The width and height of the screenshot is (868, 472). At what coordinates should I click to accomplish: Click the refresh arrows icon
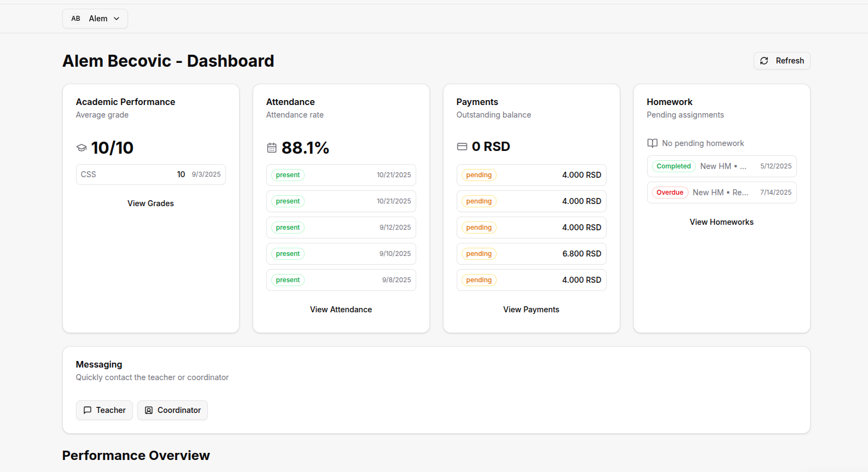(x=764, y=61)
